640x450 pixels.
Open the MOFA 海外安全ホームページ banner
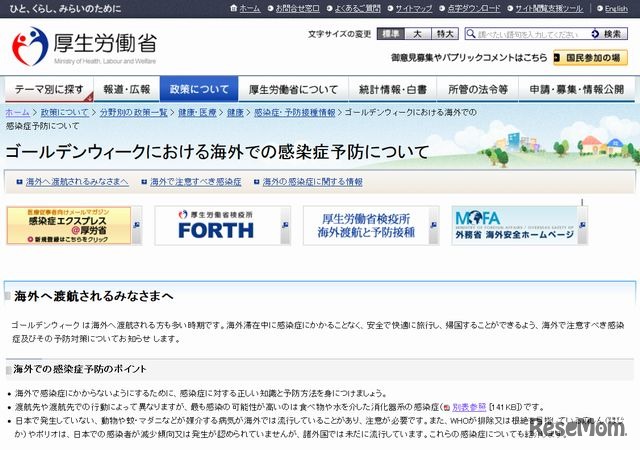tap(515, 225)
